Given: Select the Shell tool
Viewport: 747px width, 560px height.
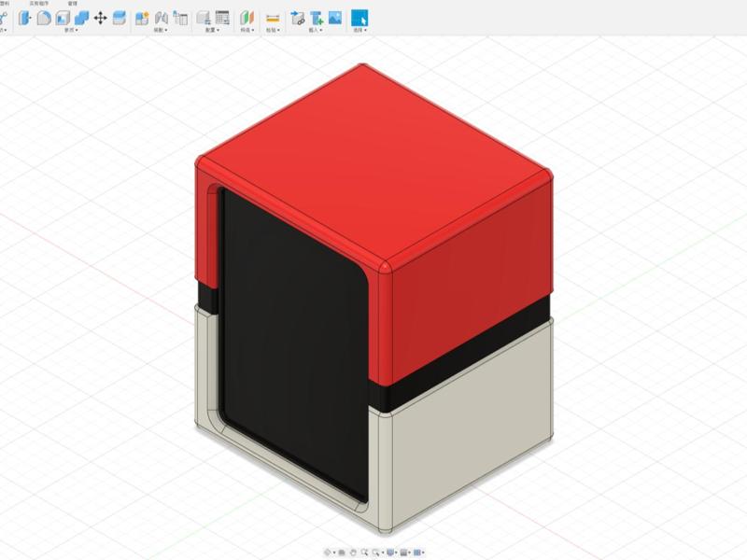Looking at the screenshot, I should (x=62, y=17).
